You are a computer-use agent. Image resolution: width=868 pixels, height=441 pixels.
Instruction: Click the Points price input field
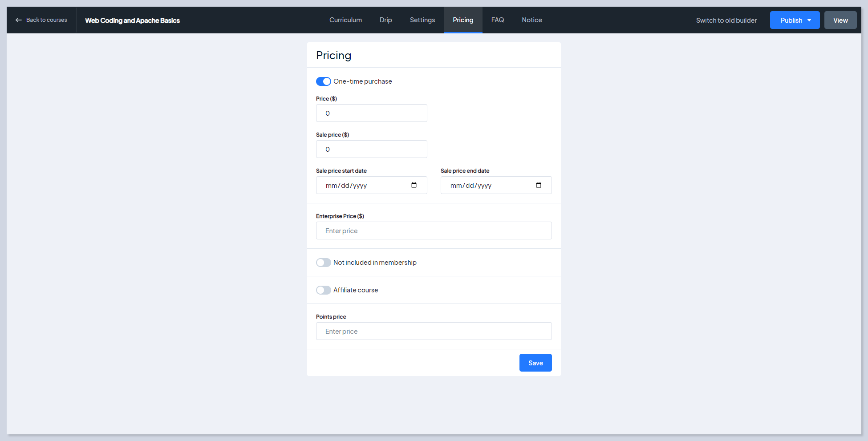point(434,331)
